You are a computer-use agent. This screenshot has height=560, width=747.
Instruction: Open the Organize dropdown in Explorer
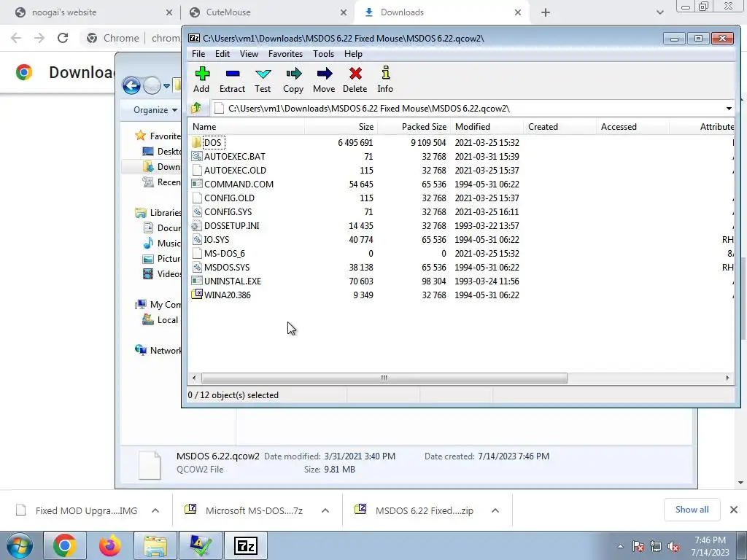(155, 110)
